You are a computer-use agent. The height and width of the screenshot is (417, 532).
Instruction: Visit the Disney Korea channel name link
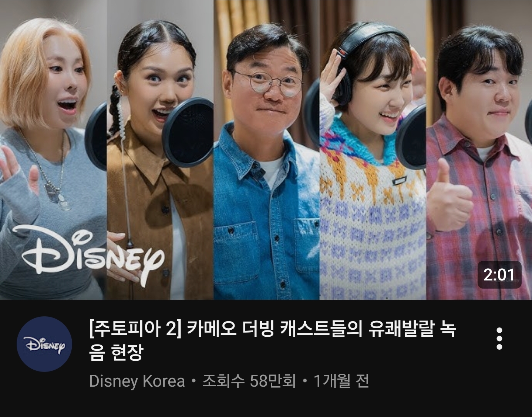(x=137, y=381)
